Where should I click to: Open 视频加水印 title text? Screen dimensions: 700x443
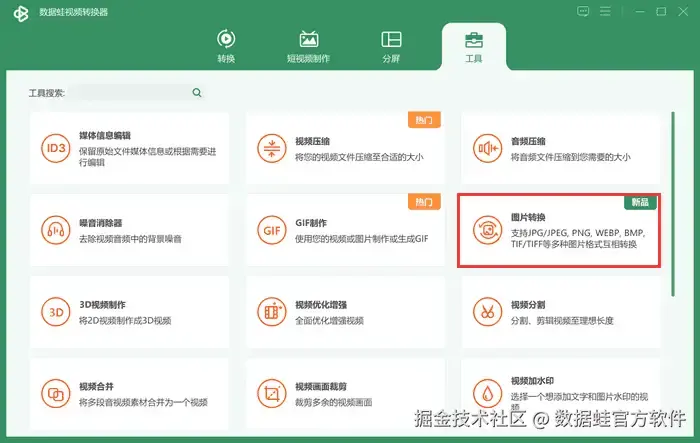[x=533, y=381]
